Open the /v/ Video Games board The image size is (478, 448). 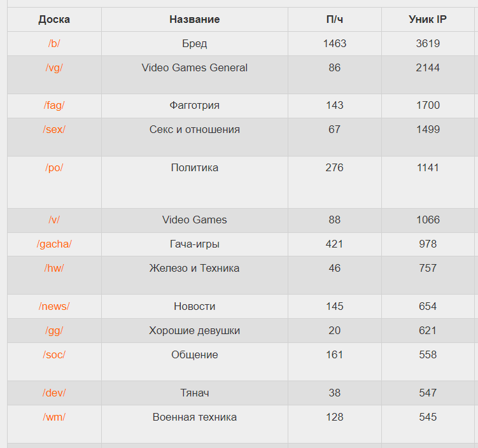(54, 220)
